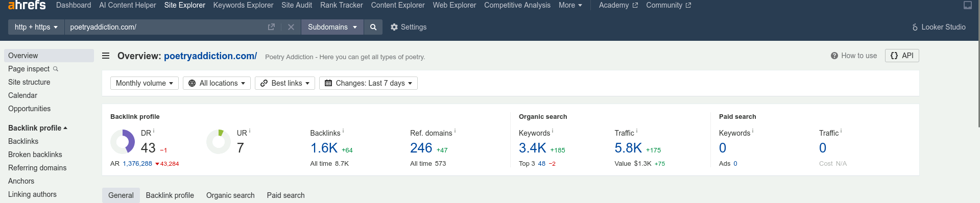Click in the target URL input field

point(166,27)
